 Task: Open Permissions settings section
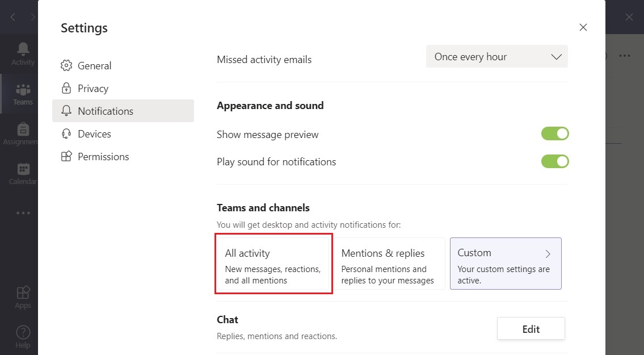(123, 156)
